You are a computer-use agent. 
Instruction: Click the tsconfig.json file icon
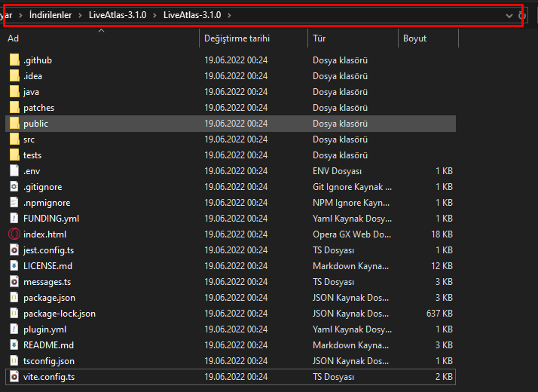click(14, 360)
